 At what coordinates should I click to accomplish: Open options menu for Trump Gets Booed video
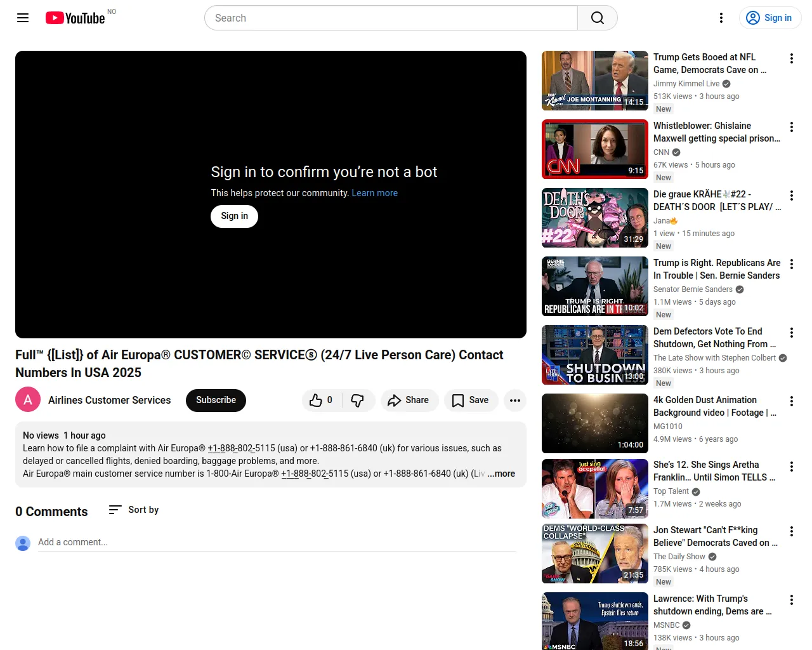792,58
